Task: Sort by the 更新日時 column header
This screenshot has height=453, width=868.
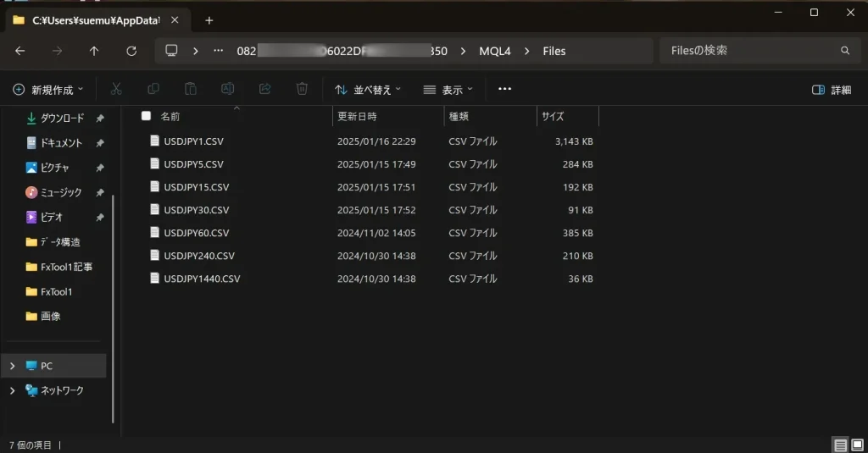Action: click(357, 116)
